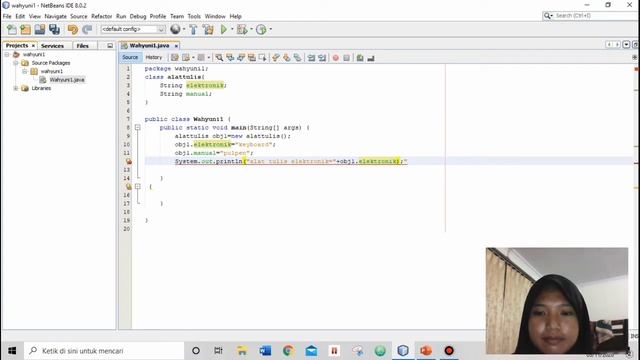Open the File menu
The image size is (640, 360).
click(x=7, y=16)
